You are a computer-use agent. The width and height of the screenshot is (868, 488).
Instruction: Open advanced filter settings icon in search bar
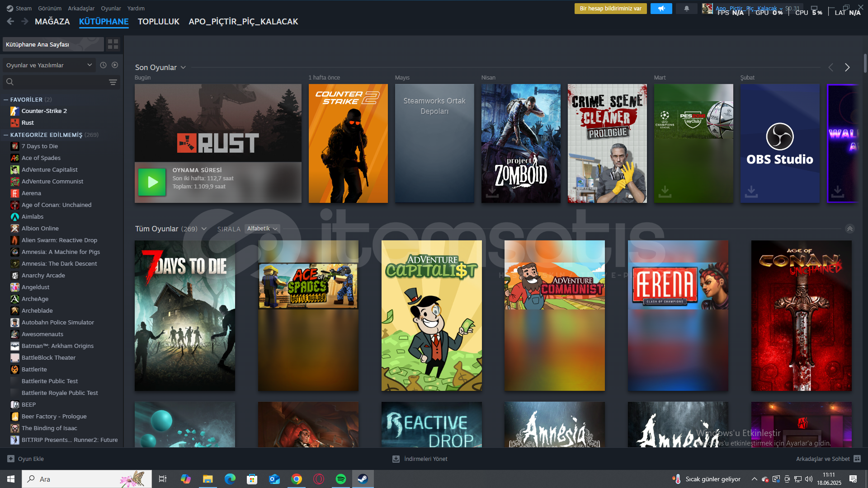[x=113, y=82]
